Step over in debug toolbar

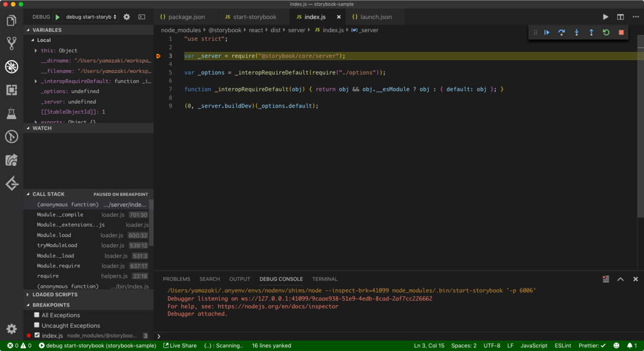point(561,33)
